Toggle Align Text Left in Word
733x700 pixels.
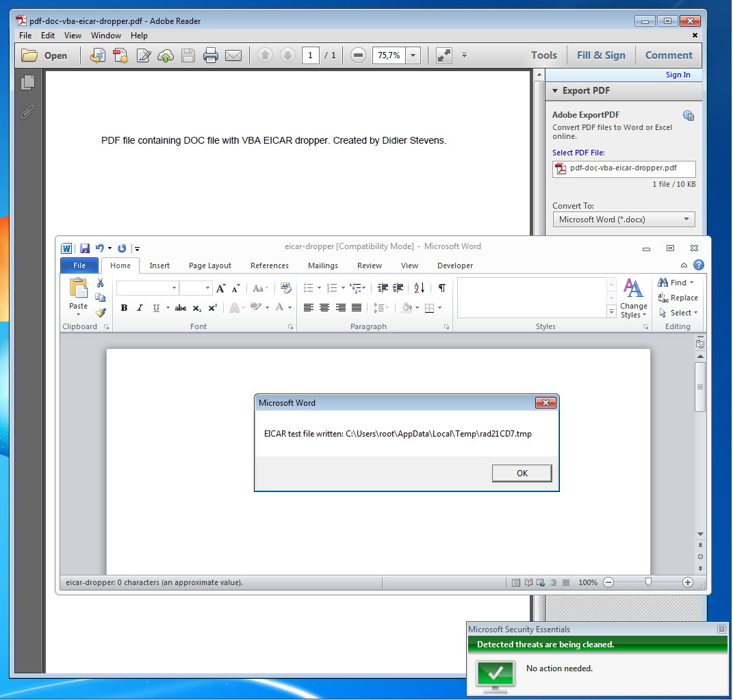pyautogui.click(x=309, y=307)
